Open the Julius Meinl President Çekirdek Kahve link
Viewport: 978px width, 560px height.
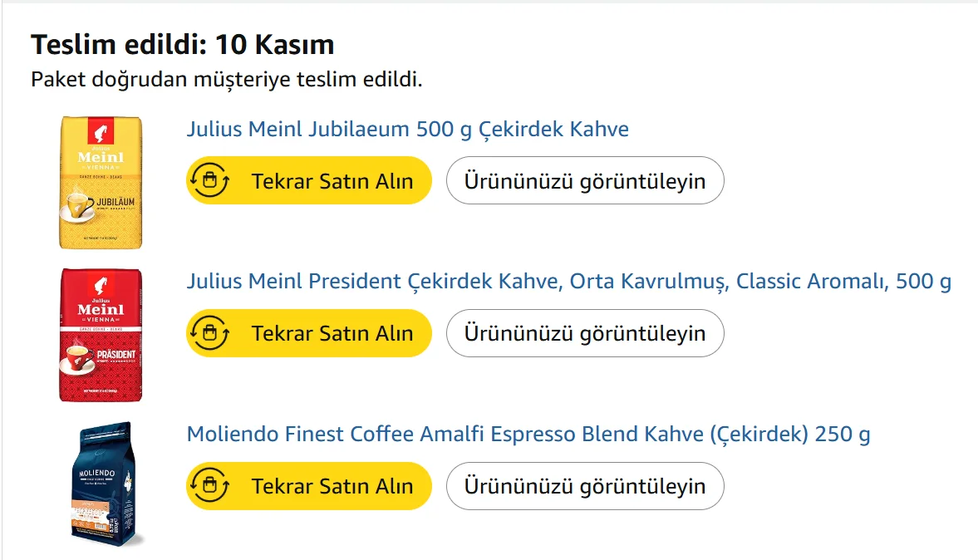(568, 282)
